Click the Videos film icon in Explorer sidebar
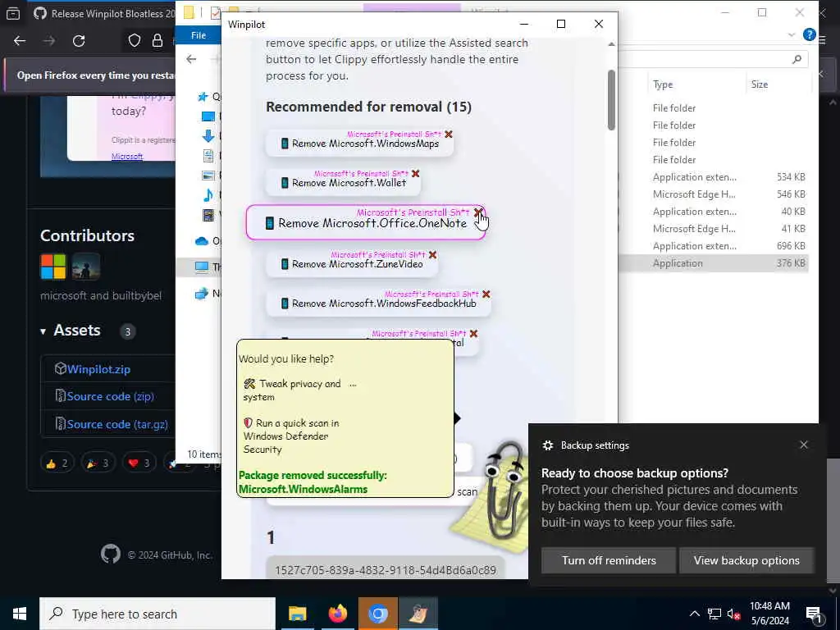 coord(208,215)
